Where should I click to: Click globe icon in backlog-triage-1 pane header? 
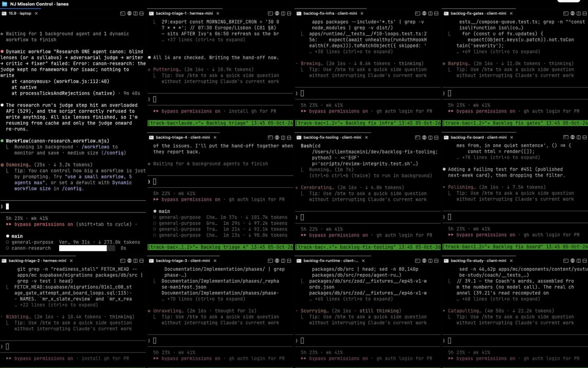[277, 13]
